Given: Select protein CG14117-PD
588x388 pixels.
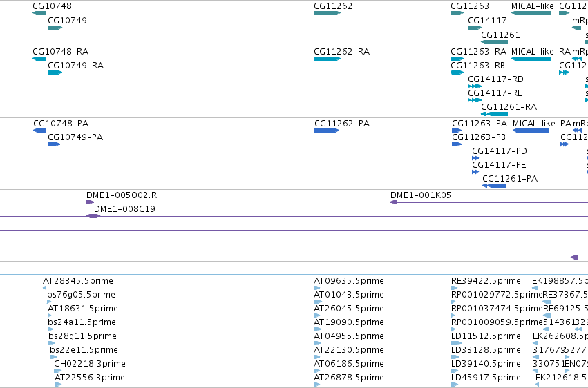Looking at the screenshot, I should [x=475, y=158].
